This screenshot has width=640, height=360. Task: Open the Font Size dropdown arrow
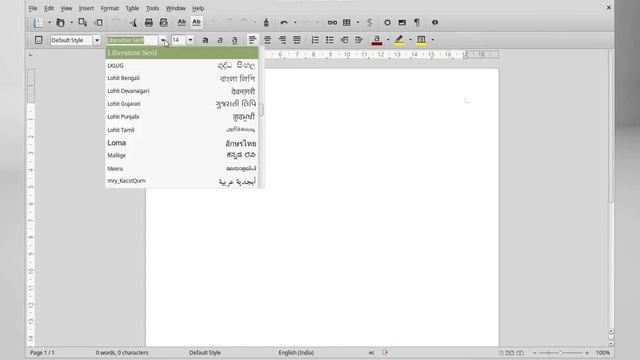pos(190,40)
